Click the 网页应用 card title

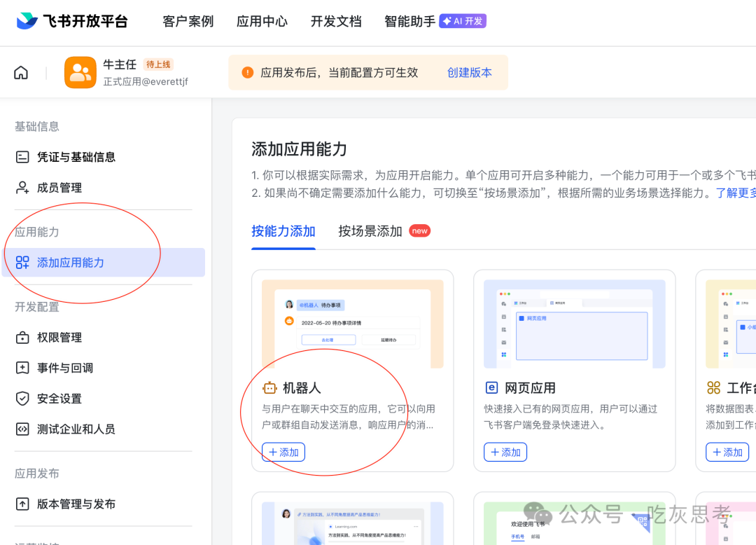[x=530, y=388]
